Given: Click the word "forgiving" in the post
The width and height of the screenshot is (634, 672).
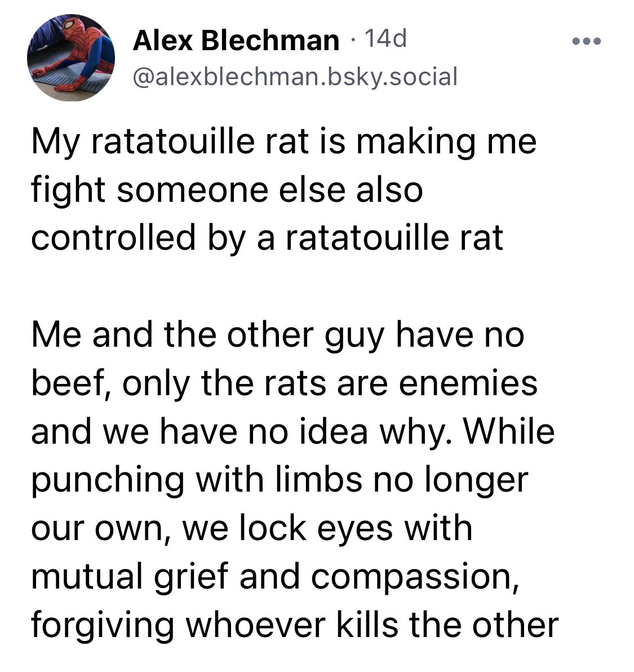Looking at the screenshot, I should 102,625.
